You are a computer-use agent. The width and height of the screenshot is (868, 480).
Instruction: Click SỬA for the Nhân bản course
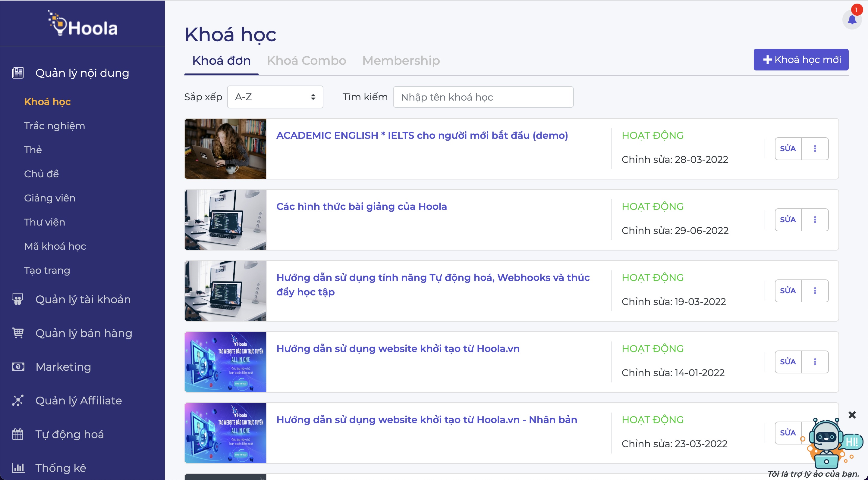[x=788, y=432]
